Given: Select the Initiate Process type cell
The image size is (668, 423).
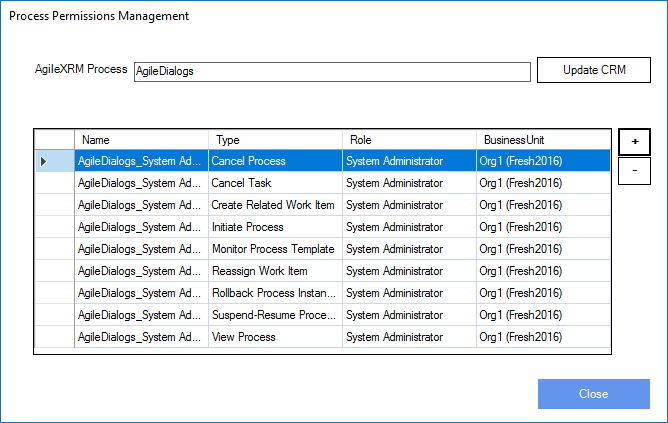Looking at the screenshot, I should (x=275, y=227).
